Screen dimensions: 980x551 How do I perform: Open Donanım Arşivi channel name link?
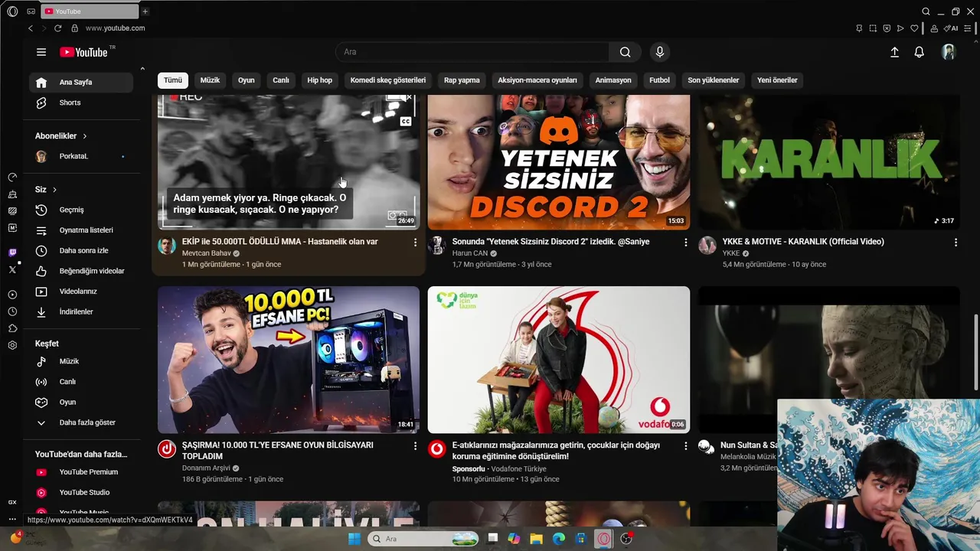point(206,468)
